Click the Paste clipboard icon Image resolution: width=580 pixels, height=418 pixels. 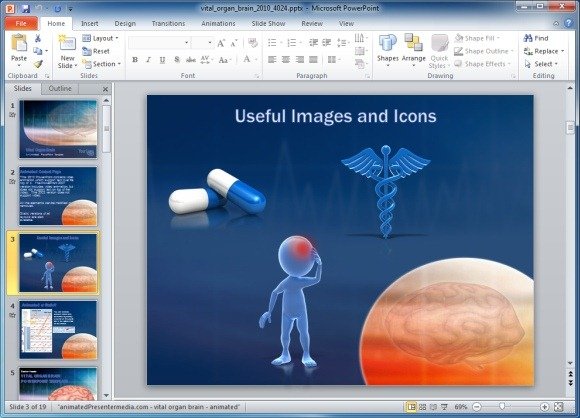click(x=18, y=44)
